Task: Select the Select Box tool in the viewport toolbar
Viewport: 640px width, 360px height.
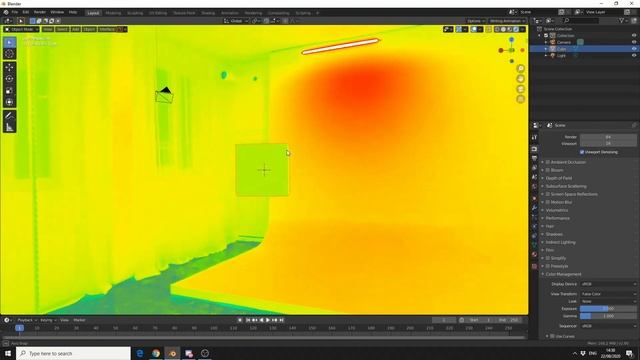Action: point(9,42)
